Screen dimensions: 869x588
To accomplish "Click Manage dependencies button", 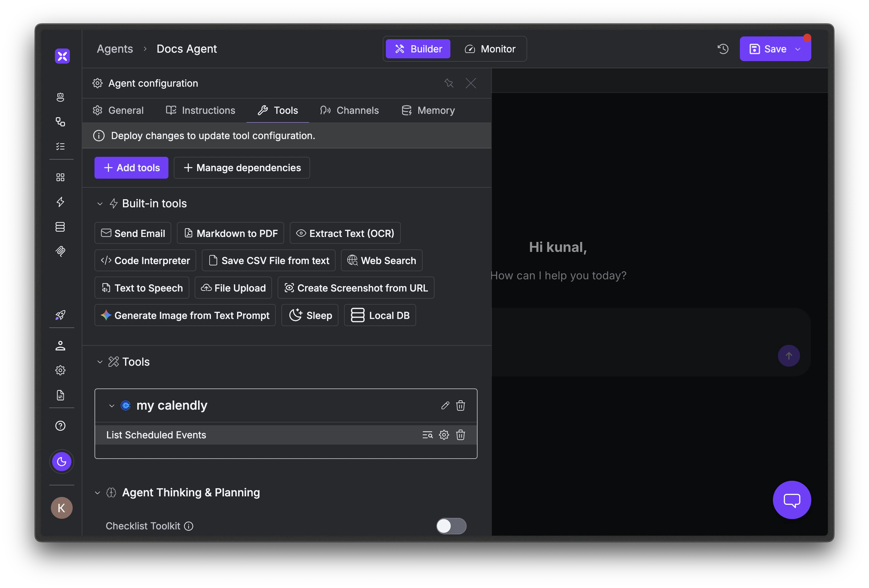I will pos(242,168).
